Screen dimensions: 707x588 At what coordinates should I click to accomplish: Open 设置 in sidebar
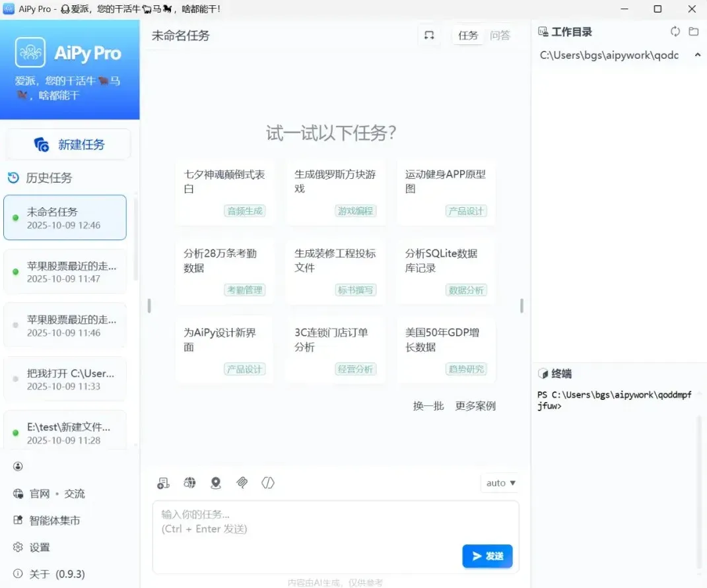coord(40,548)
